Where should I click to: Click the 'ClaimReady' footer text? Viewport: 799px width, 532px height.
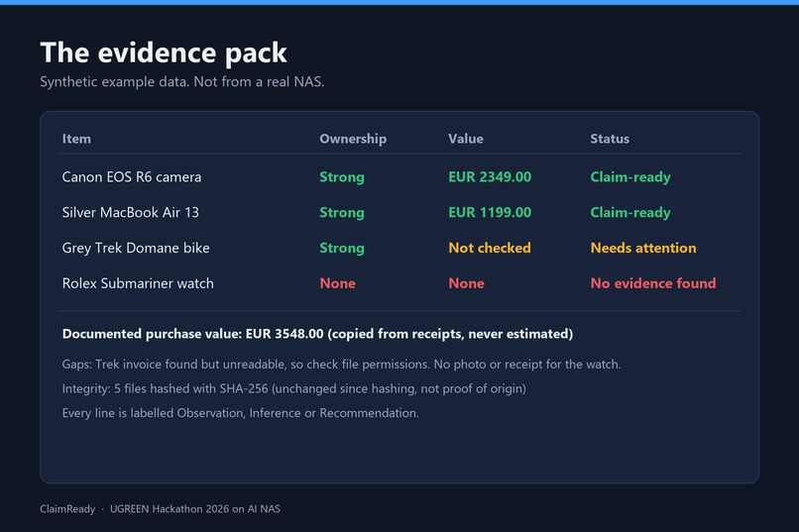(67, 509)
